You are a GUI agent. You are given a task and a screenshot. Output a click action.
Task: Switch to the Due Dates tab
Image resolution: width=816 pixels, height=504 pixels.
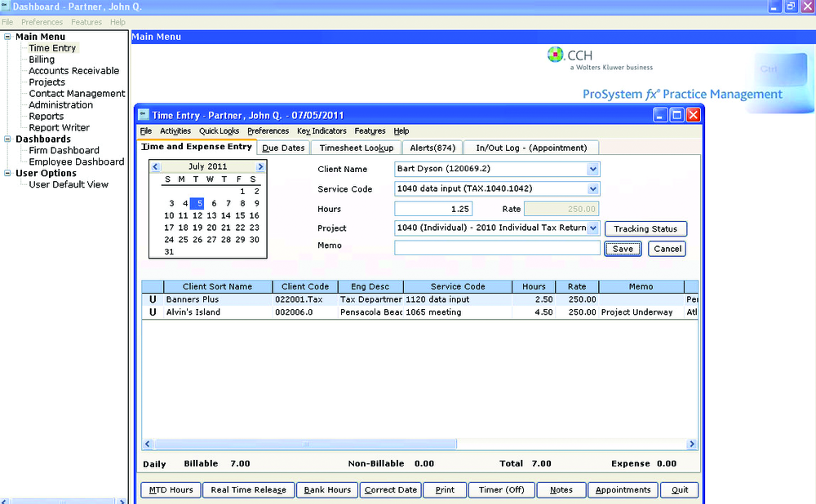coord(282,148)
